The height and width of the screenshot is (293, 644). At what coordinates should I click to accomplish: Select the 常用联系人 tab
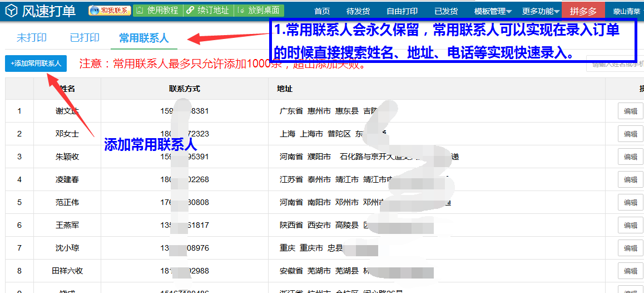pos(143,38)
